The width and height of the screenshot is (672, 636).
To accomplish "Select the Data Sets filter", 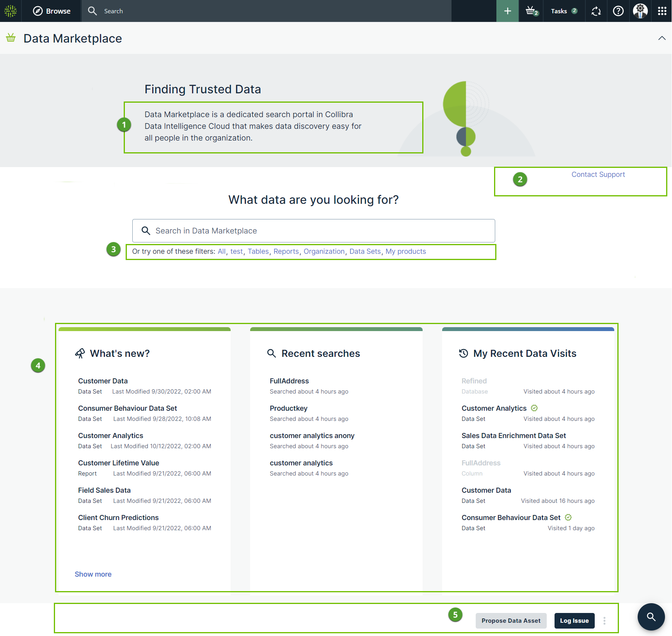I will pos(365,251).
